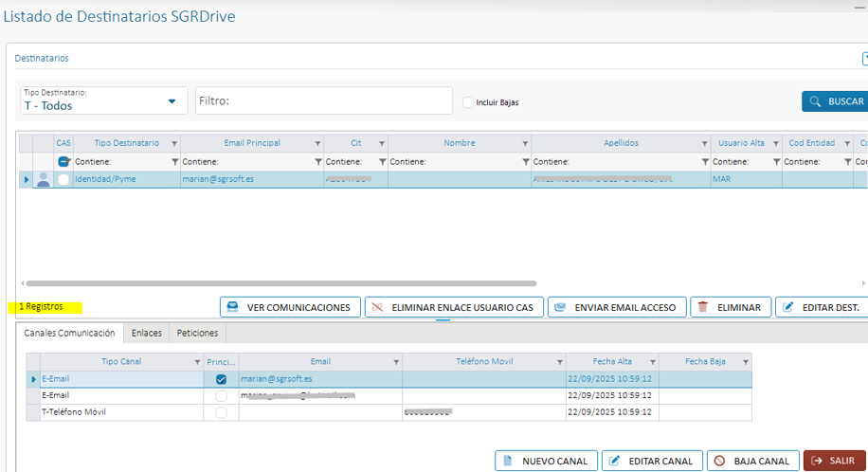
Task: Open the Peticiones tab
Action: coord(197,333)
